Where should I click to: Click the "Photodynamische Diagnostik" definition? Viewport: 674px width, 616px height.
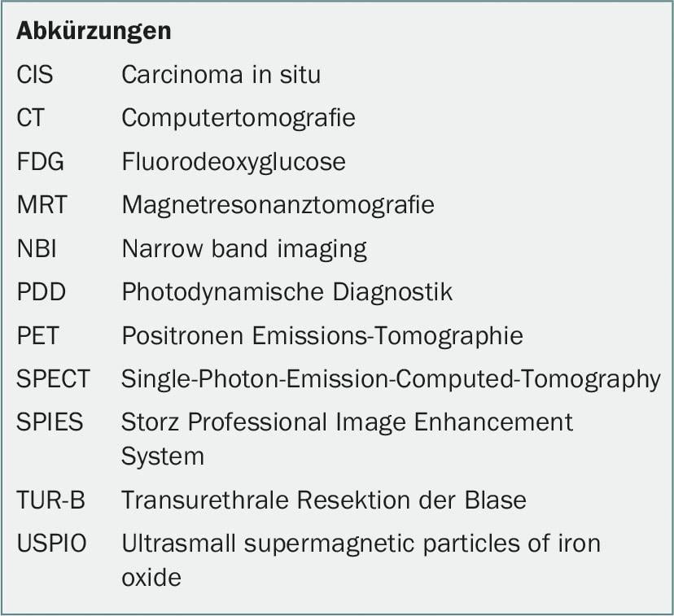[287, 291]
